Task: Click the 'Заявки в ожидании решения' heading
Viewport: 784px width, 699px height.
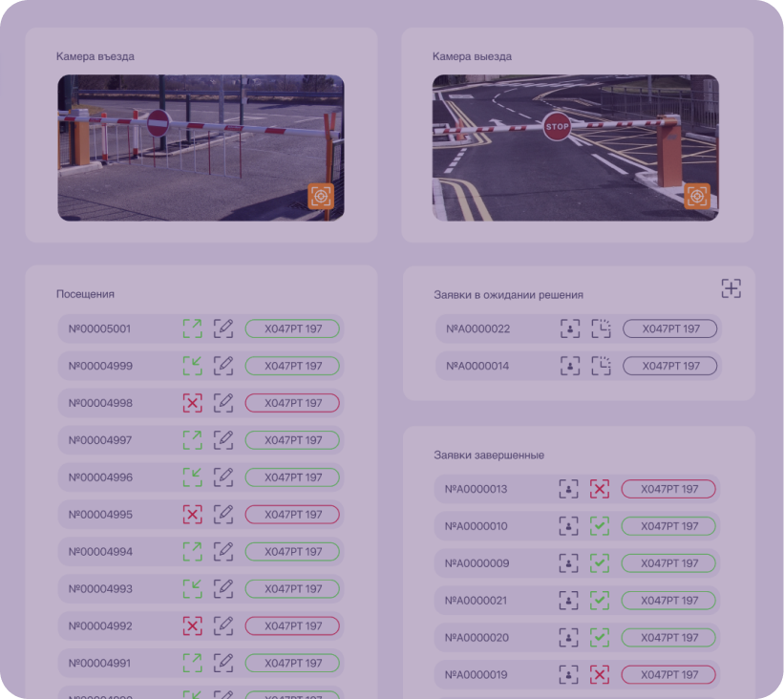Action: (508, 295)
